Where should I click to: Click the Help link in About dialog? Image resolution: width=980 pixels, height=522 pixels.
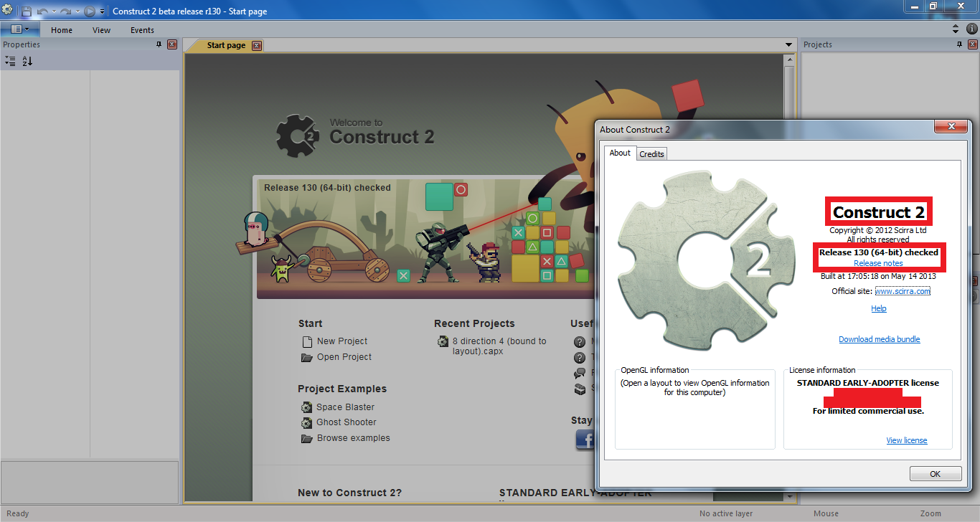pyautogui.click(x=879, y=308)
